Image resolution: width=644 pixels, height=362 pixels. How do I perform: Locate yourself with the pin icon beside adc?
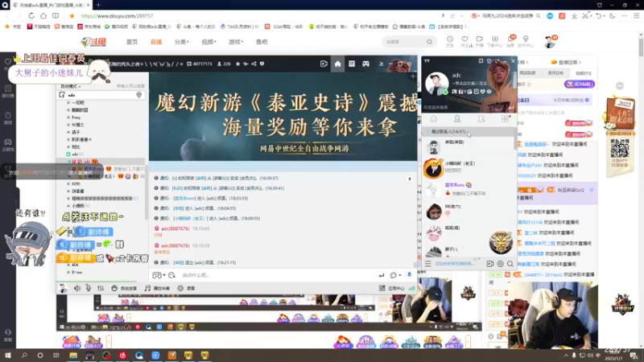(x=139, y=95)
